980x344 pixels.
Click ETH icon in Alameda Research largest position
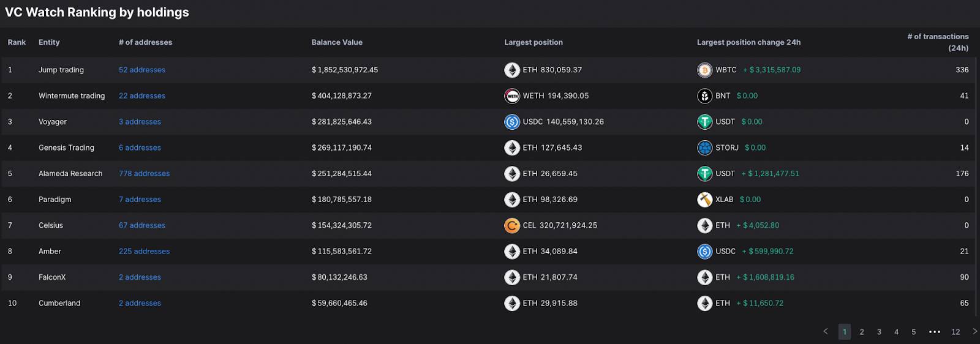pos(512,174)
